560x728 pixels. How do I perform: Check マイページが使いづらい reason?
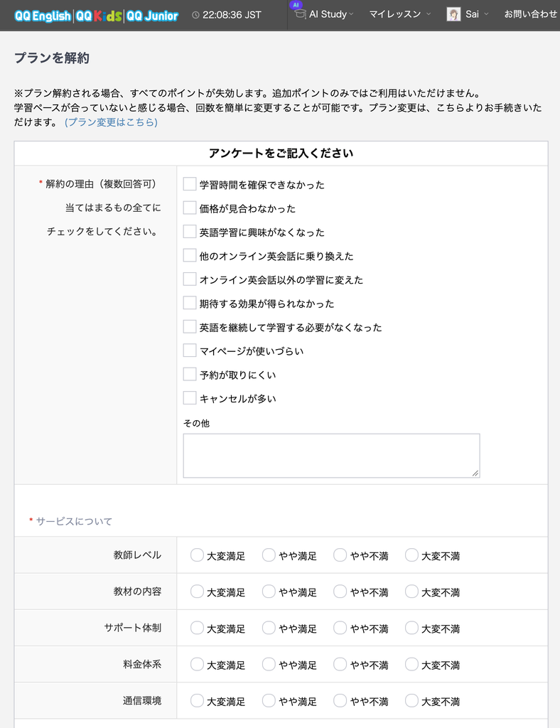190,350
